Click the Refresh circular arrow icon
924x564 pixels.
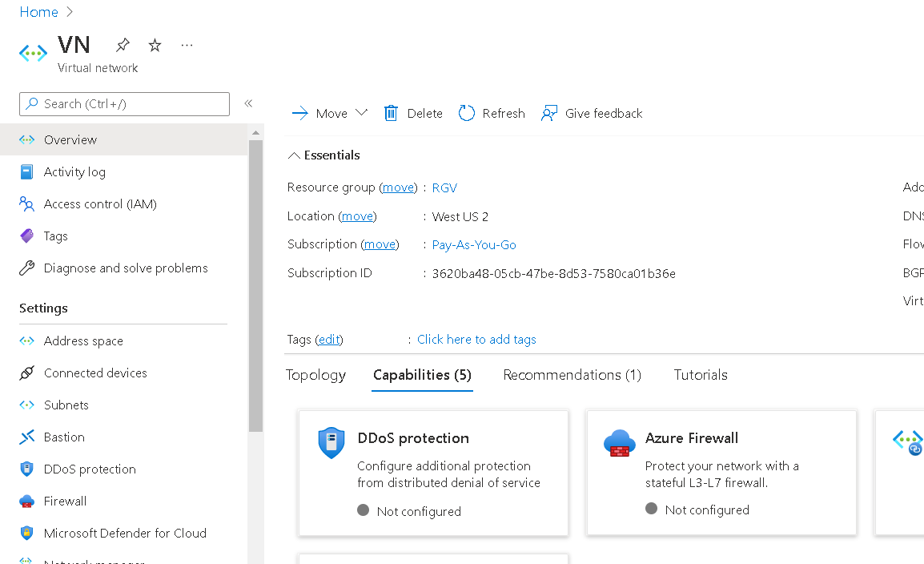point(467,113)
